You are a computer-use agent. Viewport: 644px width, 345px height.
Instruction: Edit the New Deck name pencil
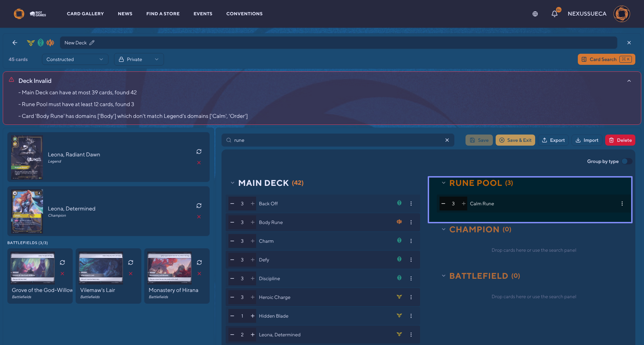click(92, 43)
